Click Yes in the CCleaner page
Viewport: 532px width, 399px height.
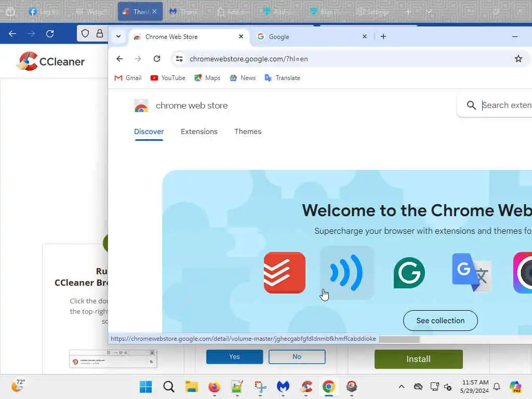[x=234, y=356]
